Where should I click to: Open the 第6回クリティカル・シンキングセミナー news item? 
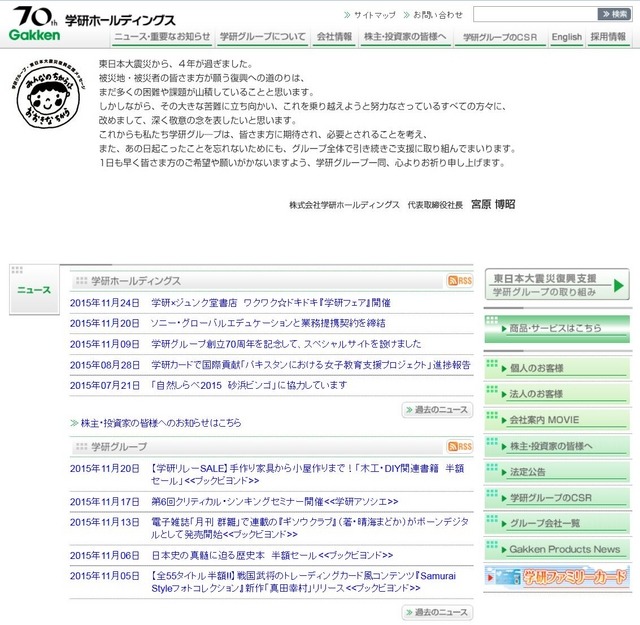274,501
